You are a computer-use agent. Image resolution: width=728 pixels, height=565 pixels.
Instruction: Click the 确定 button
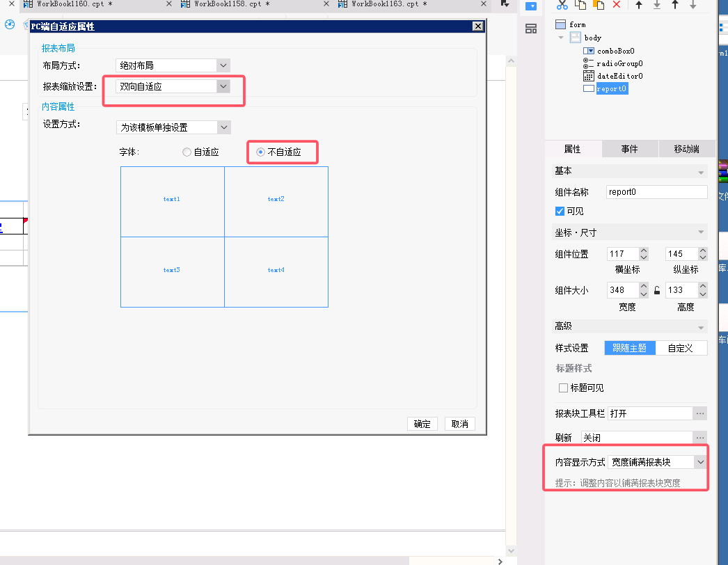point(422,424)
